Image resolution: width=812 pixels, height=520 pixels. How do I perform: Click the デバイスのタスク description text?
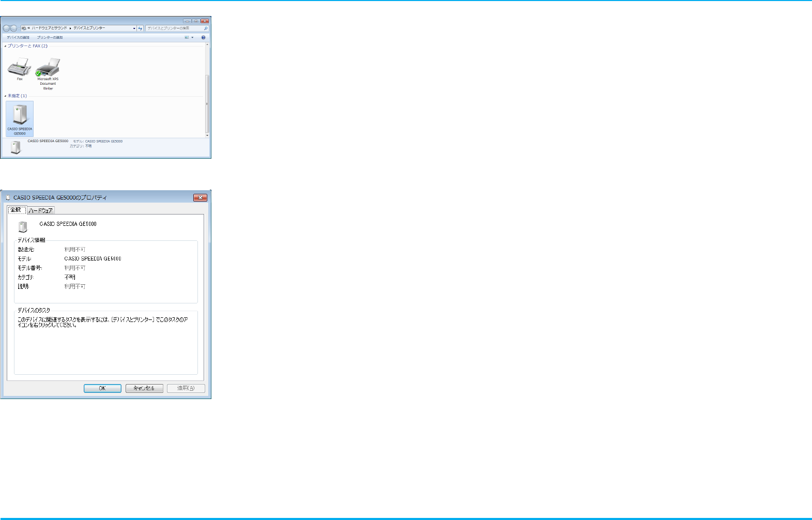point(103,323)
